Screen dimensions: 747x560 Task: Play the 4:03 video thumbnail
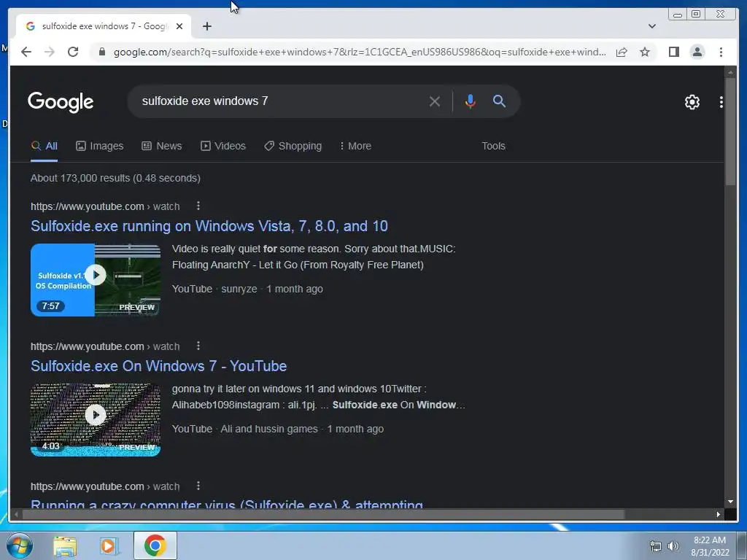point(96,420)
